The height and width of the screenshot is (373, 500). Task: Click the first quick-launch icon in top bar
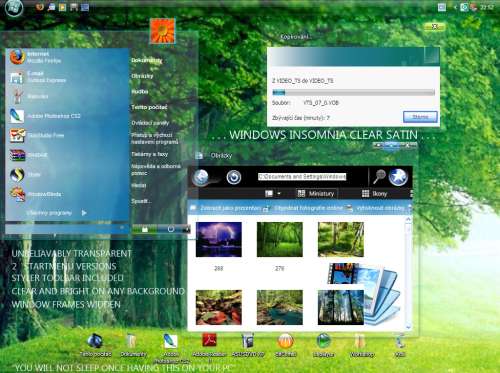point(40,7)
